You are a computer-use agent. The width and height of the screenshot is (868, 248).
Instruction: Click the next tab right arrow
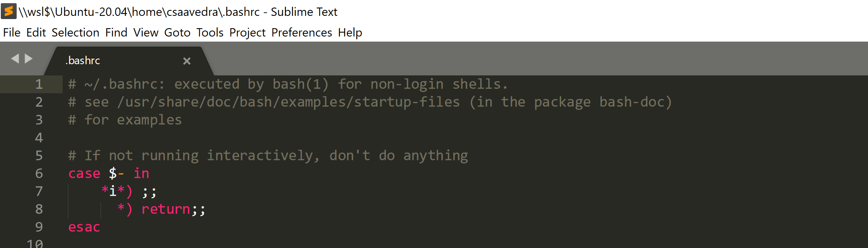click(x=29, y=59)
